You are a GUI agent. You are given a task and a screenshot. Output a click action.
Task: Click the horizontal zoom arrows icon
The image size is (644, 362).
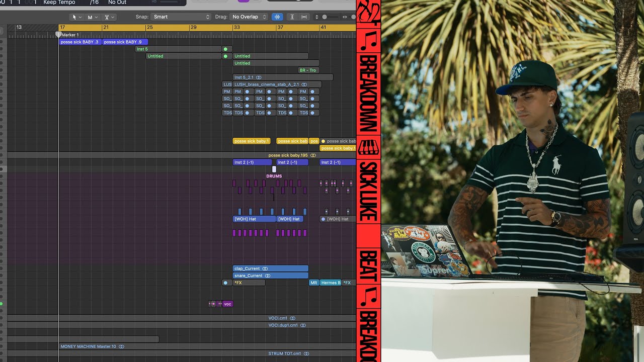coord(345,17)
